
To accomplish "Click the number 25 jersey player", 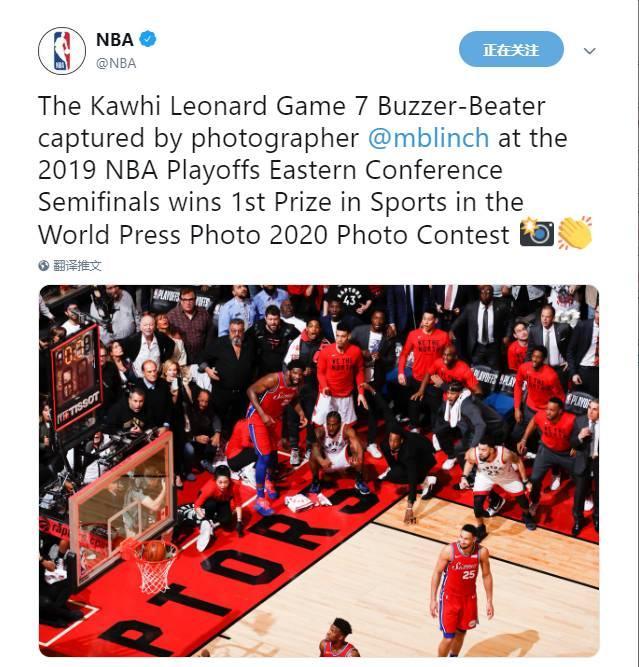I will (462, 589).
